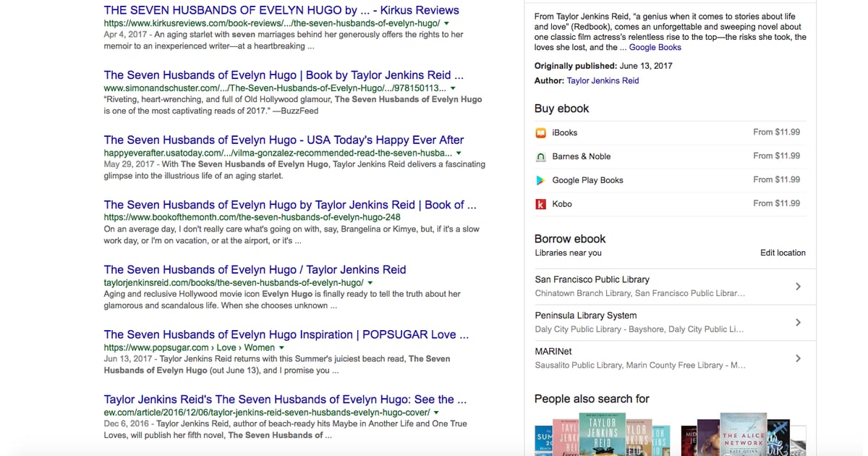Screen dimensions: 868x456
Task: Follow the Google Books source link
Action: point(655,47)
